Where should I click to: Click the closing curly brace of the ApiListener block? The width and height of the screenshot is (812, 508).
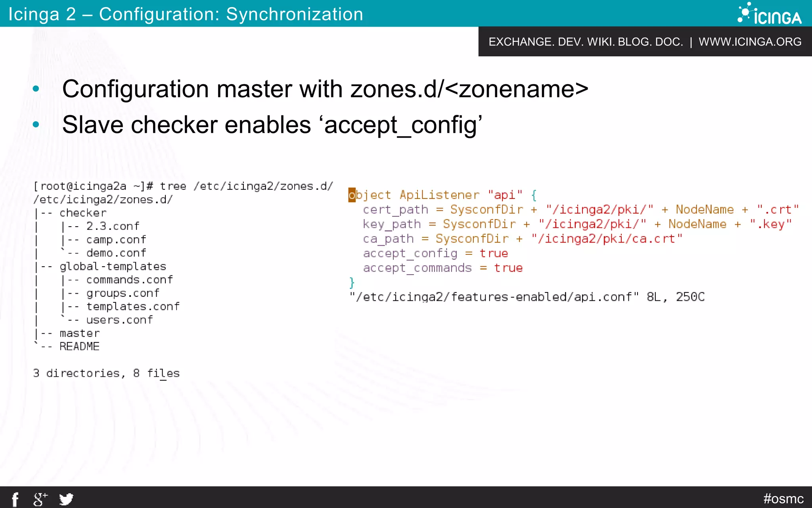tap(352, 283)
